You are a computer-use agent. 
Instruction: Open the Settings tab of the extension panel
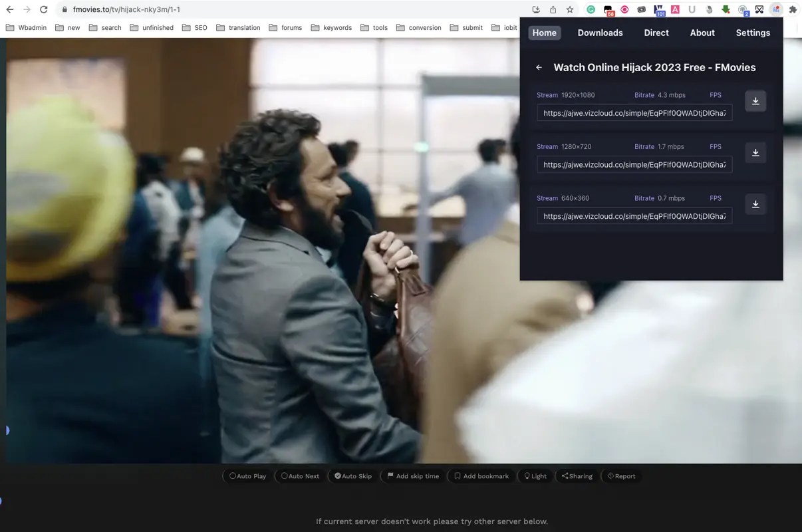[x=752, y=32]
